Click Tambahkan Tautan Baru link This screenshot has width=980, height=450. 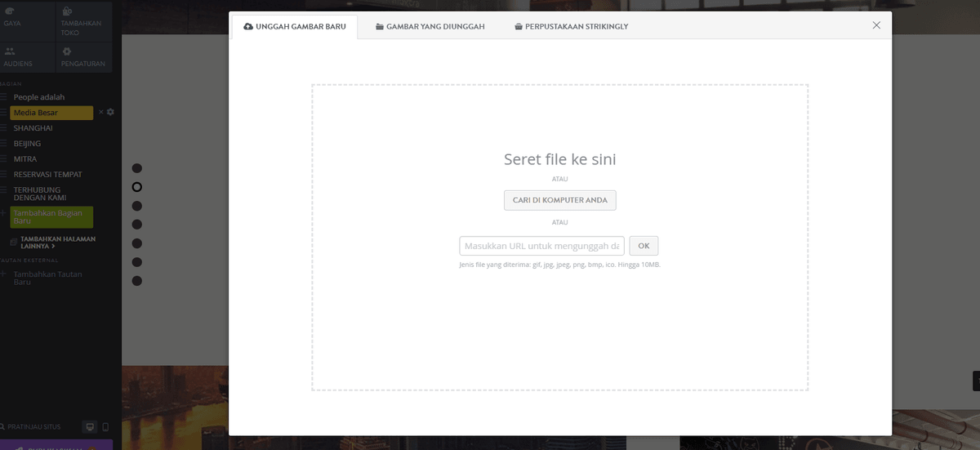click(x=47, y=278)
